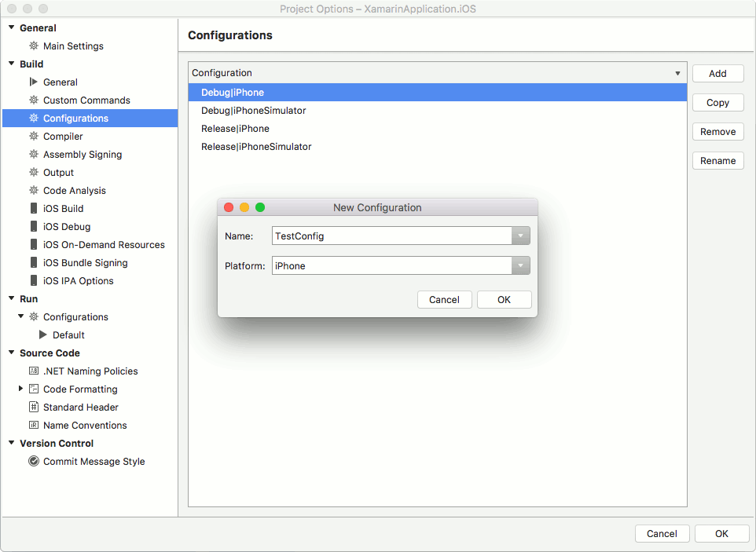Open the iOS Build section icon
Screen dimensions: 756x552
(33, 208)
